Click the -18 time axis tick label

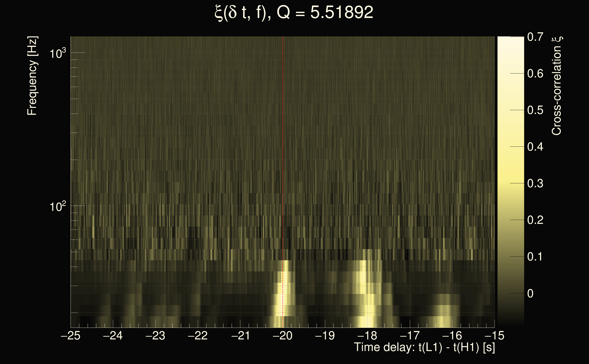point(367,336)
